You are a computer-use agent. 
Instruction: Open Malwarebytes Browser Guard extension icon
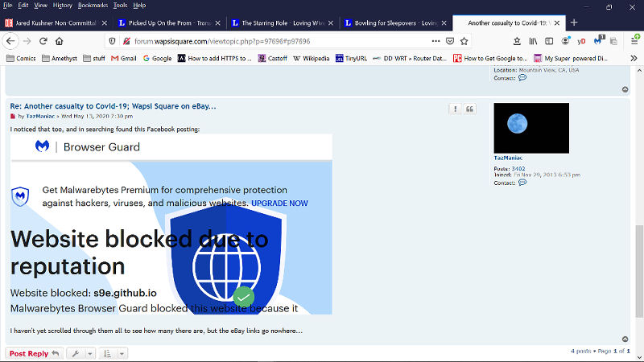pos(598,41)
